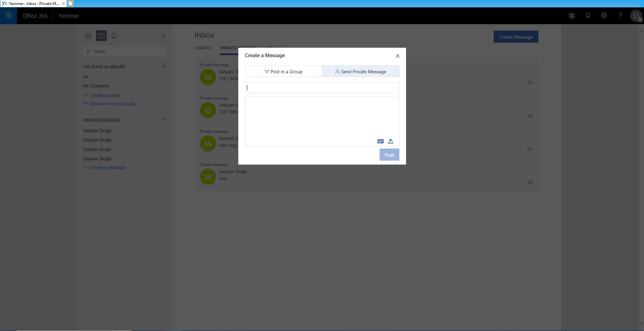This screenshot has height=331, width=644.
Task: Open the Yammer sidebar settings gear
Action: click(x=163, y=36)
